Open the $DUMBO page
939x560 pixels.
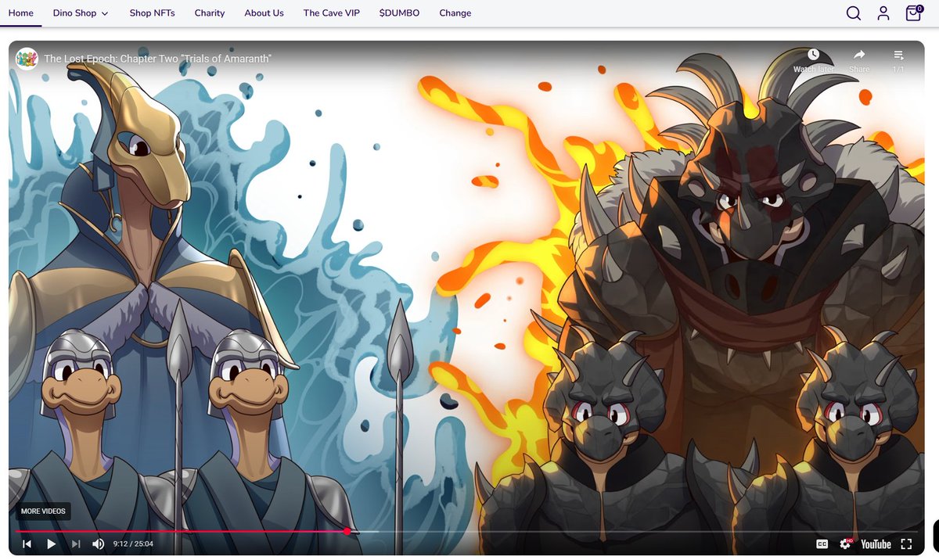tap(399, 13)
